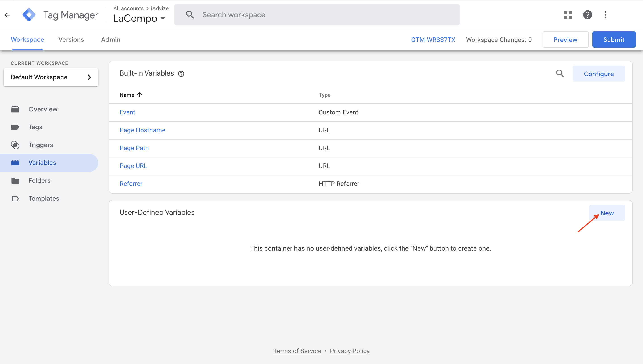This screenshot has height=364, width=643.
Task: Click New to create user-defined variable
Action: tap(607, 213)
